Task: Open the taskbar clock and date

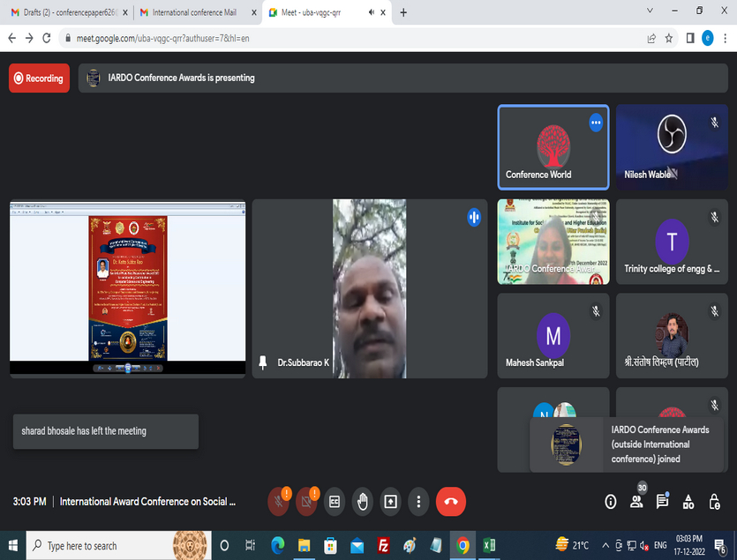Action: pos(689,545)
